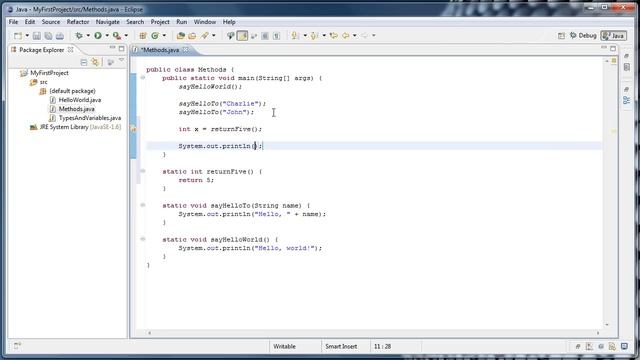Create a New Java Class via icon
Viewport: 640px width, 360px height.
click(155, 36)
